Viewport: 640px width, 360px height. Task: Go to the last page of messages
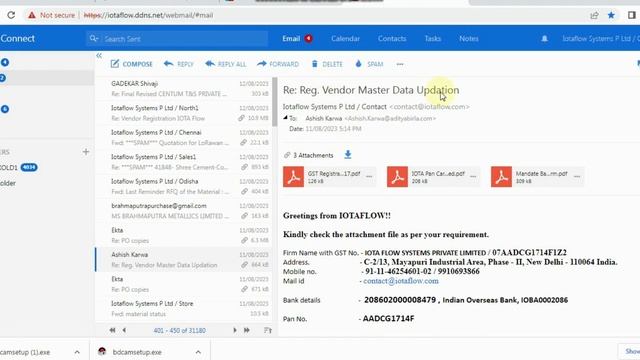coord(247,330)
